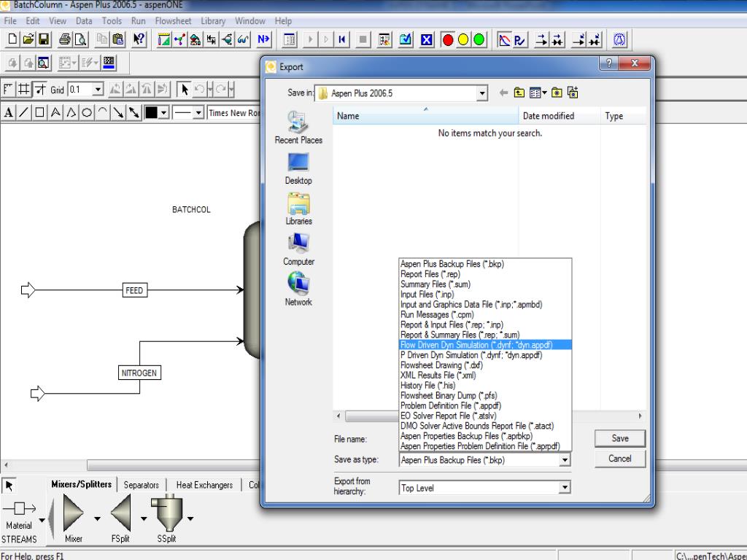Screen dimensions: 747x560
Task: Click the red circle toolbar button
Action: (448, 39)
